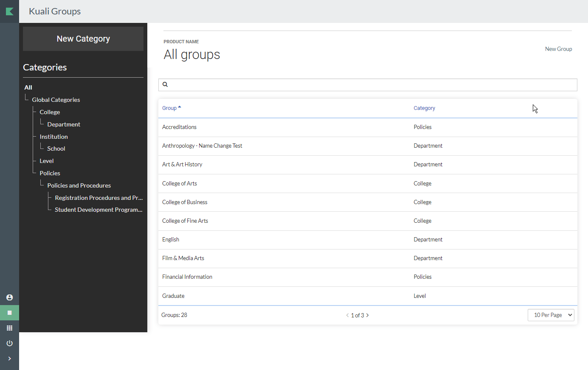This screenshot has height=370, width=588.
Task: Open the apps grid icon in sidebar
Action: [9, 328]
